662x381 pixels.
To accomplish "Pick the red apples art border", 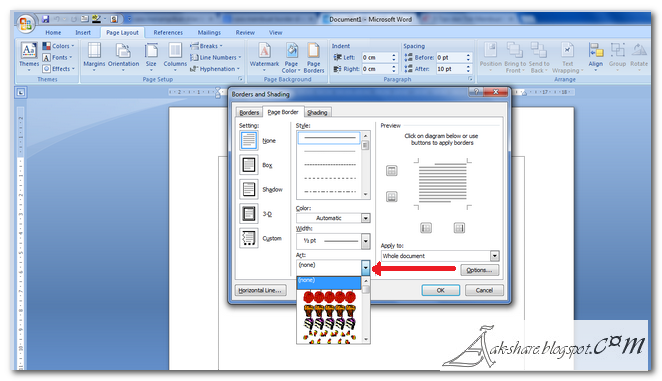I will click(329, 297).
